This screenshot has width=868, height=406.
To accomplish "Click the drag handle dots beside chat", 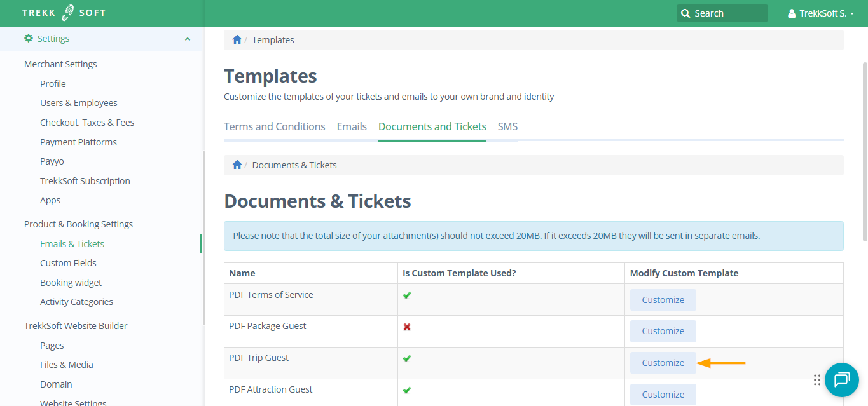I will click(817, 380).
